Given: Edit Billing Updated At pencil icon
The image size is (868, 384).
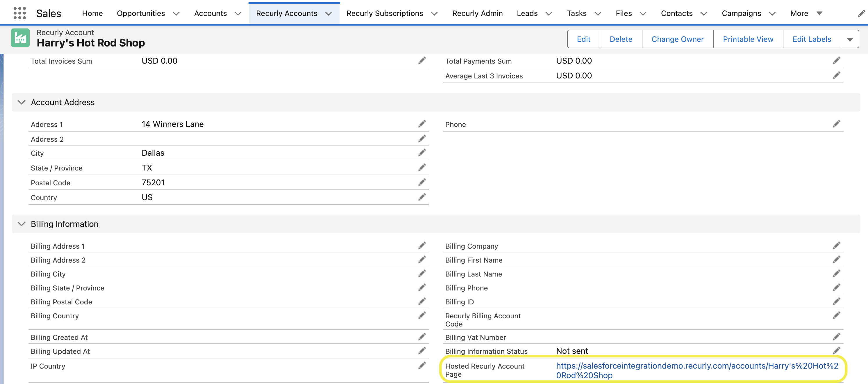Looking at the screenshot, I should (x=422, y=351).
